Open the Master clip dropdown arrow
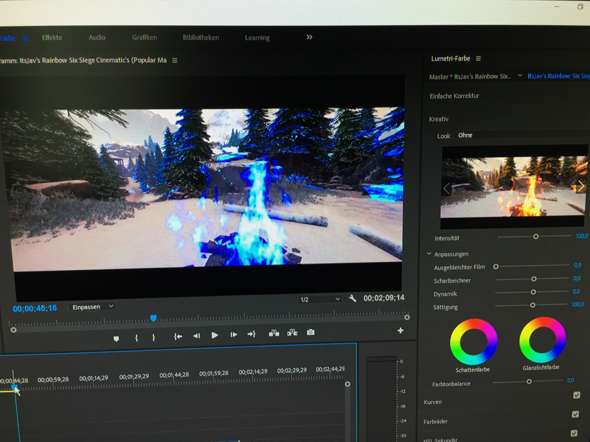 pyautogui.click(x=520, y=76)
